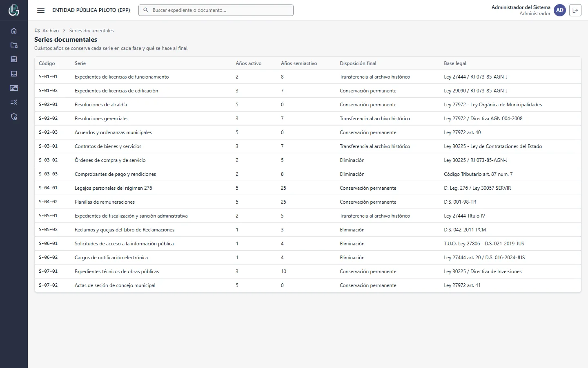Open the checklist rules sidebar icon
The image size is (588, 368).
[14, 102]
